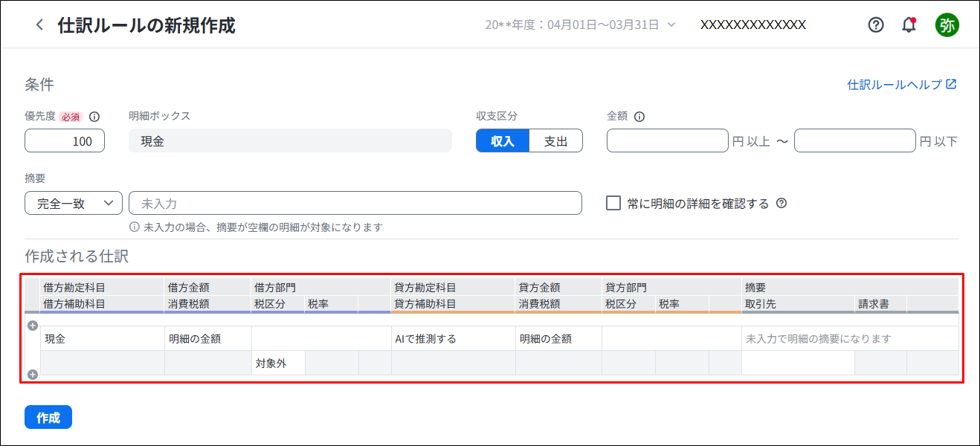This screenshot has height=446, width=980.
Task: Click help icon beside 常に明細の詳細を確認する
Action: pos(781,203)
